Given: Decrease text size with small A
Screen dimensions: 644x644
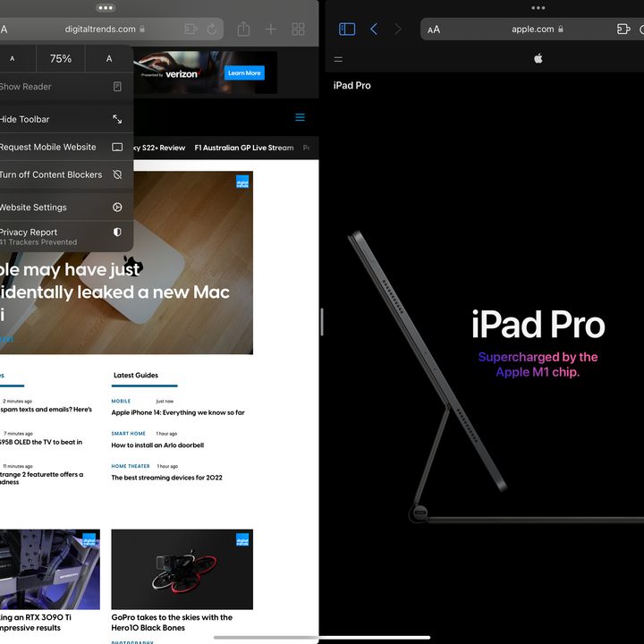Looking at the screenshot, I should pyautogui.click(x=12, y=58).
